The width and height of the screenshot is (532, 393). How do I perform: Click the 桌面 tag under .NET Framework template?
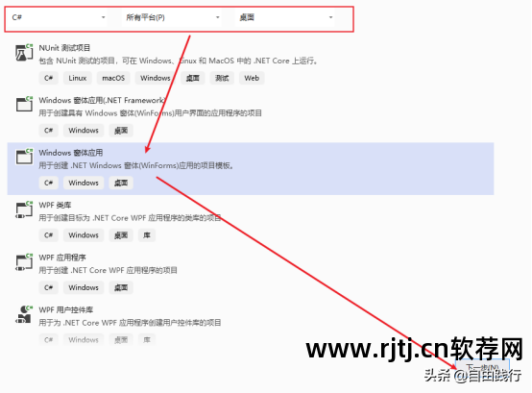coord(121,131)
